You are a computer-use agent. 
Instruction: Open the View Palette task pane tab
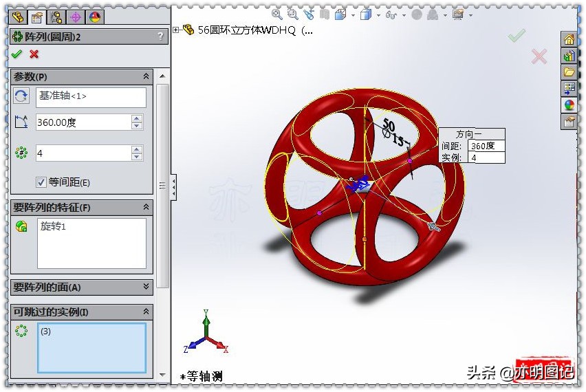(x=569, y=89)
